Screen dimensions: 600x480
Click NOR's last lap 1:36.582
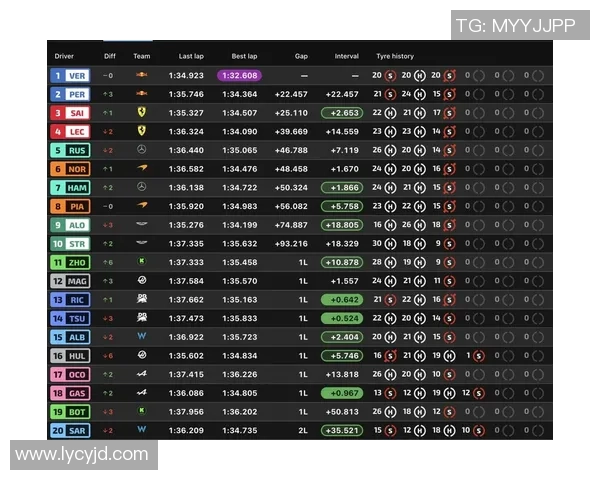coord(186,169)
